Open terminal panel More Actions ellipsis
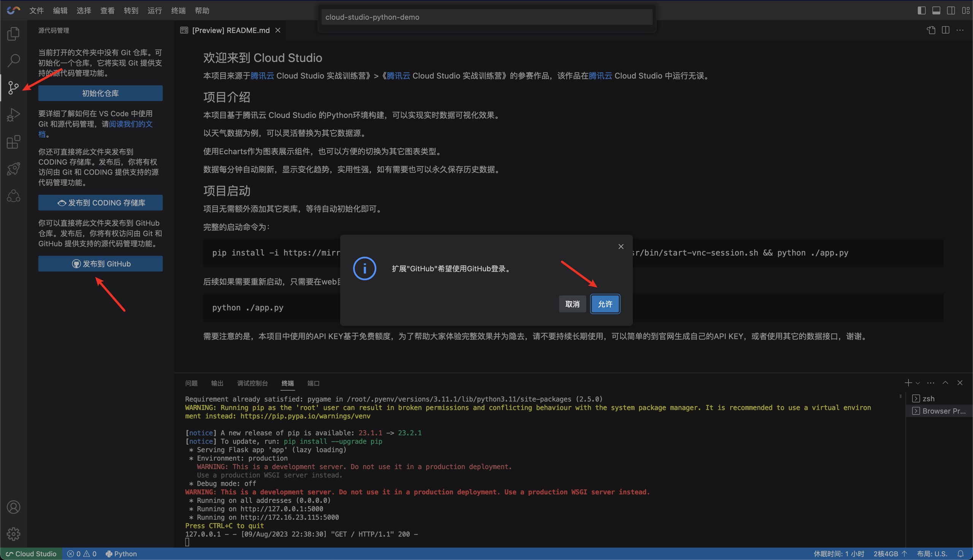The image size is (973, 560). tap(931, 383)
